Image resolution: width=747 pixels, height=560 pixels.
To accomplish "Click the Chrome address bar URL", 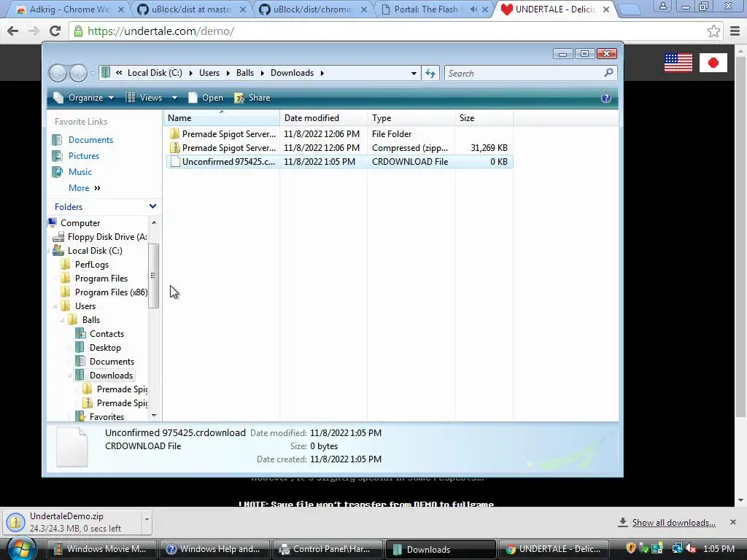I will click(x=161, y=31).
